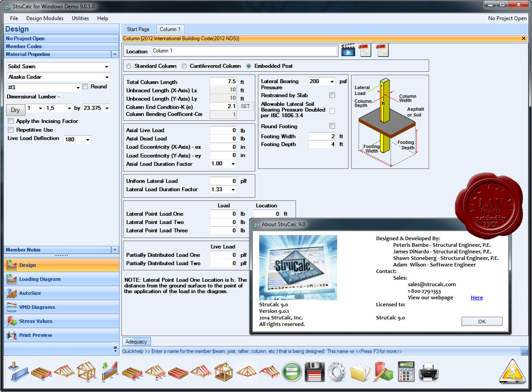Image resolution: width=532 pixels, height=392 pixels.
Task: Click the pencil and shapes icon
Action: (383, 372)
